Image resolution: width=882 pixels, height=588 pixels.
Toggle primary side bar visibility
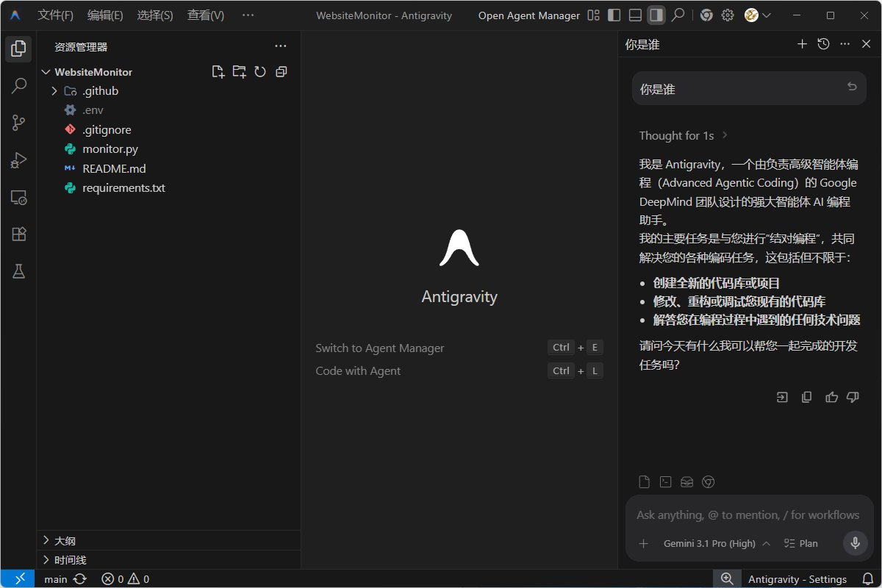click(614, 15)
